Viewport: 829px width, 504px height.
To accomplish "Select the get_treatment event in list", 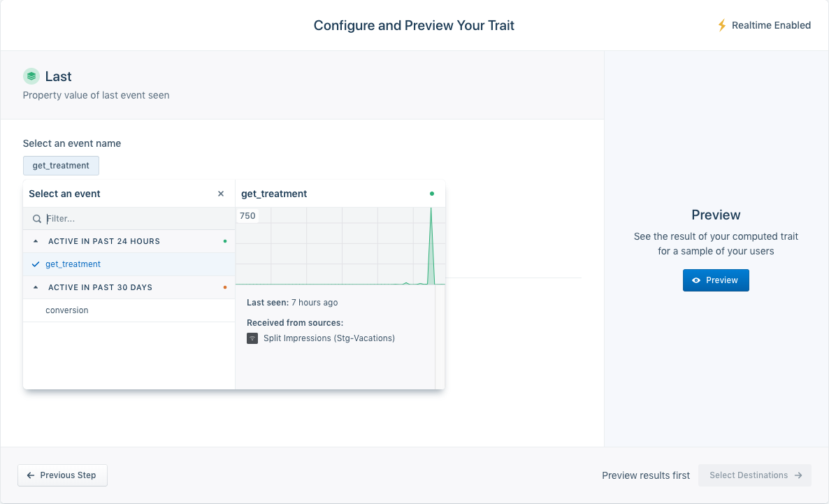I will [73, 264].
